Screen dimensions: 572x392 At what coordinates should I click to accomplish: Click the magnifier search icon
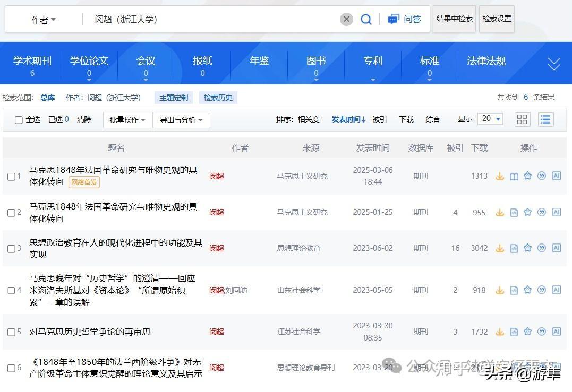click(366, 20)
